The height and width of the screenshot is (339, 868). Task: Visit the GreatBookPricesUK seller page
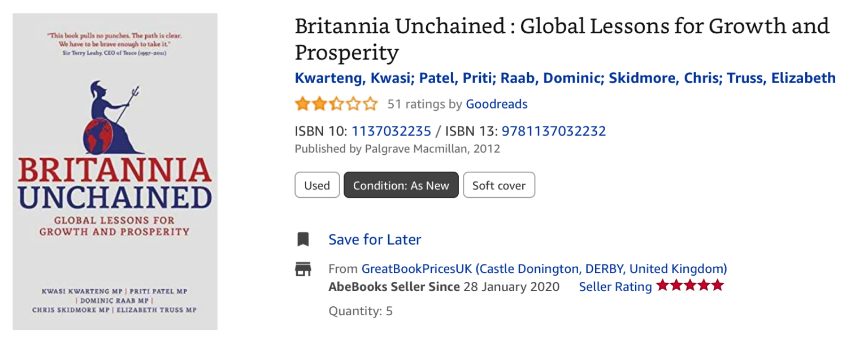click(x=544, y=269)
